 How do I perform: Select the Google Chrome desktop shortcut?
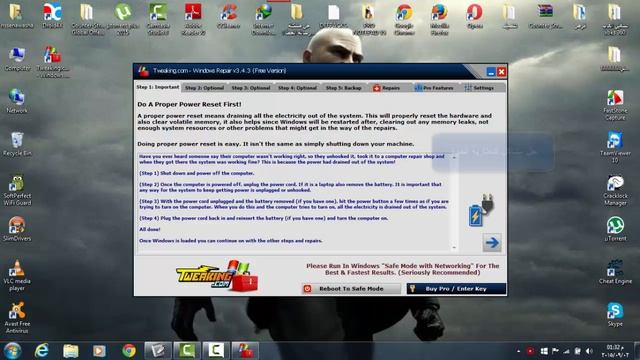404,19
